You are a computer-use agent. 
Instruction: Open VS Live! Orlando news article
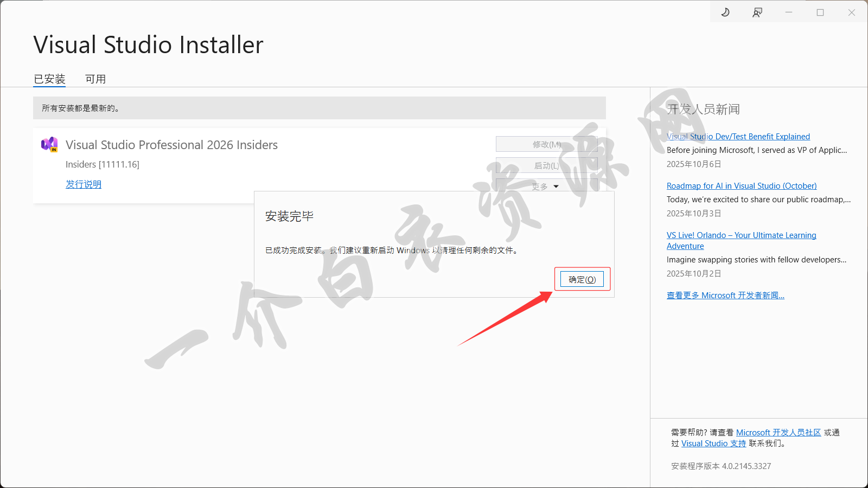(x=741, y=235)
